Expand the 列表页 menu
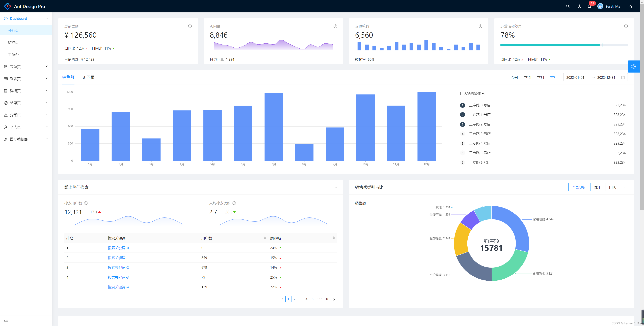This screenshot has width=644, height=326. (26, 79)
